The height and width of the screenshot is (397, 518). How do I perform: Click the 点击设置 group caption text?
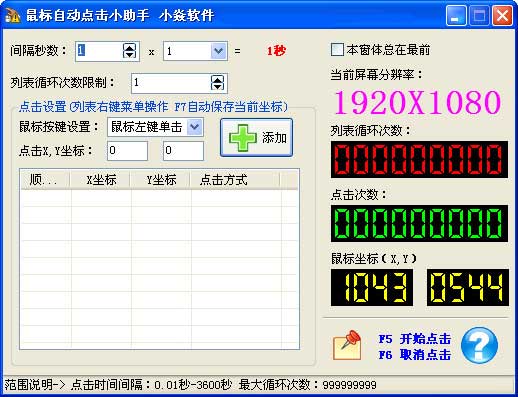[153, 107]
